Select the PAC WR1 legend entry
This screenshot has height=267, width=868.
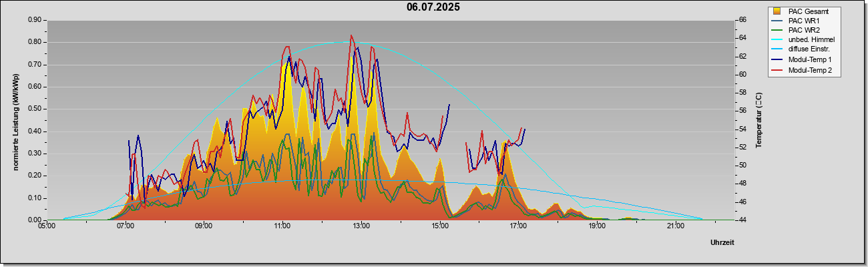click(804, 21)
